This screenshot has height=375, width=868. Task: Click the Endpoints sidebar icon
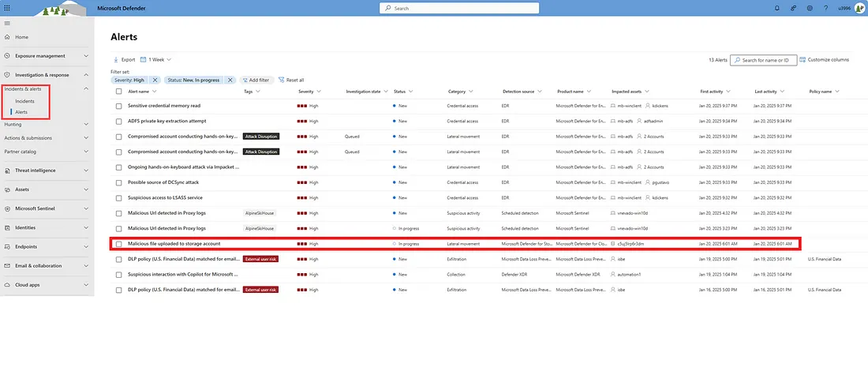click(6, 247)
